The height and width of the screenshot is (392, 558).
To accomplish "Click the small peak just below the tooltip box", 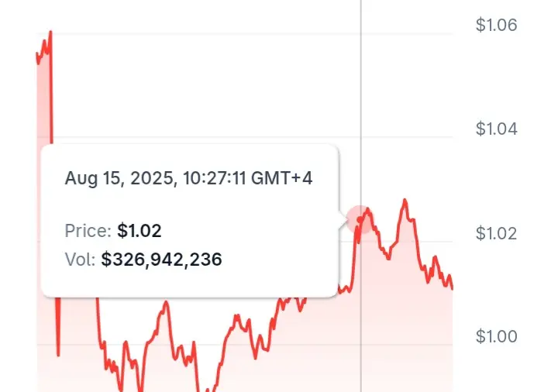I will (166, 303).
